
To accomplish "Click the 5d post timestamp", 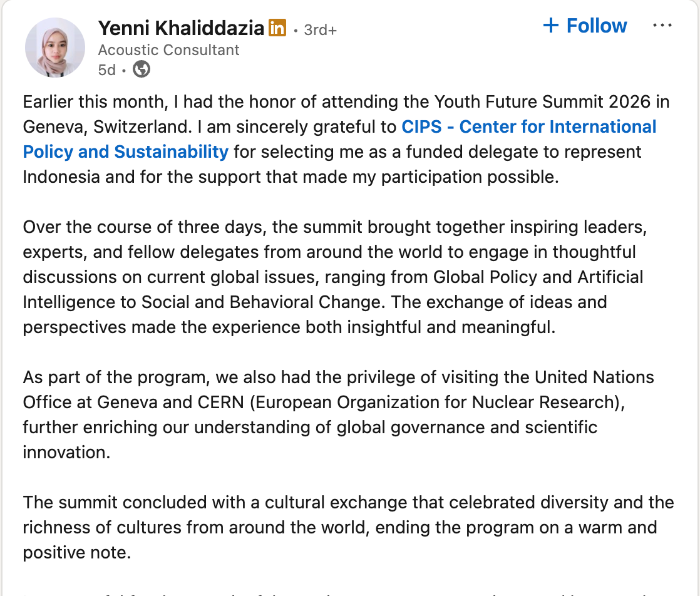I will pos(107,69).
